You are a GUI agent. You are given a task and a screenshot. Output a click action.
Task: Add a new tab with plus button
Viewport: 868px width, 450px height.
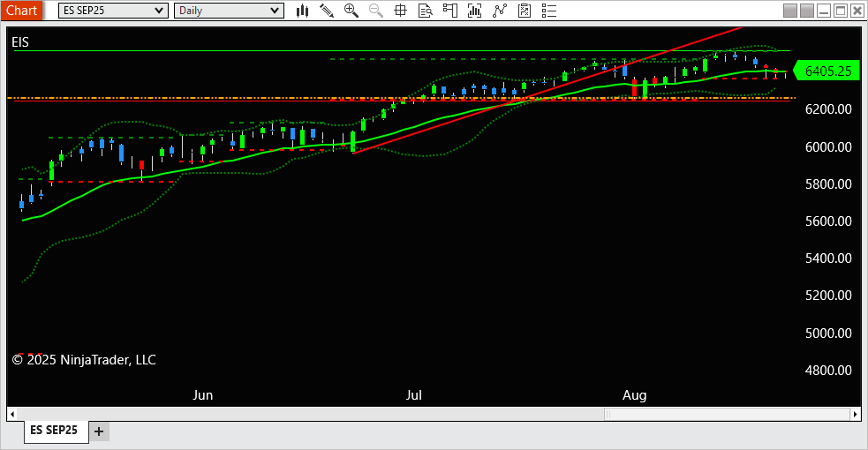pyautogui.click(x=99, y=431)
